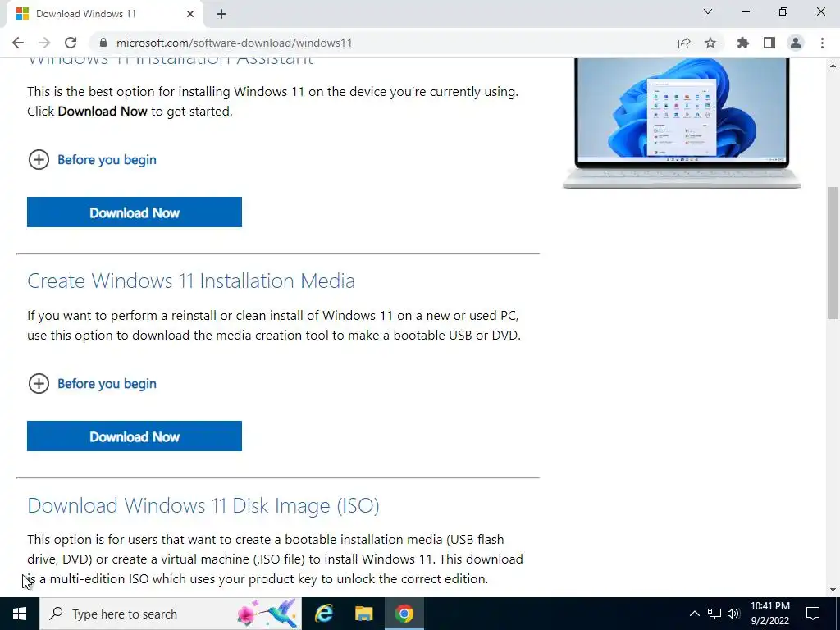Share this page icon in address bar
The width and height of the screenshot is (840, 630).
[683, 43]
